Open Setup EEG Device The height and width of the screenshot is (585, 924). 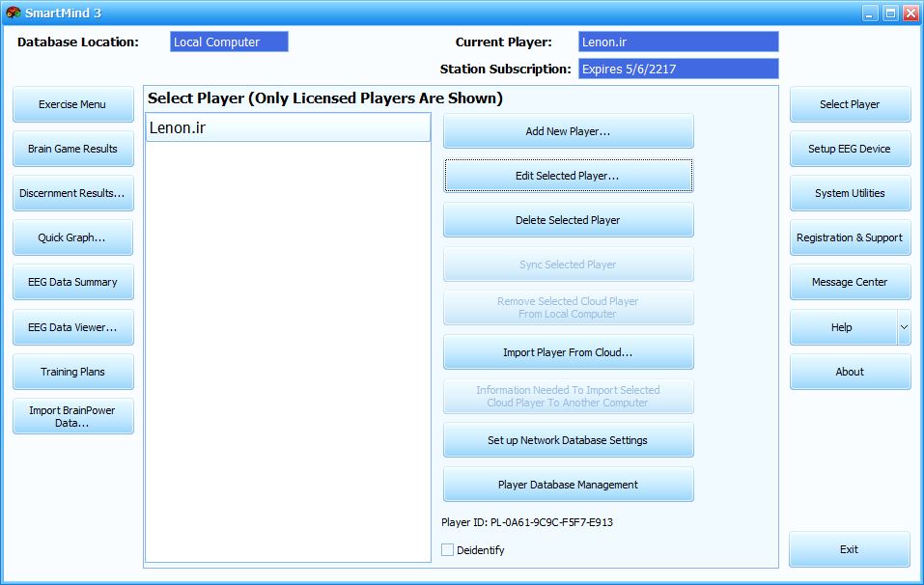point(850,149)
